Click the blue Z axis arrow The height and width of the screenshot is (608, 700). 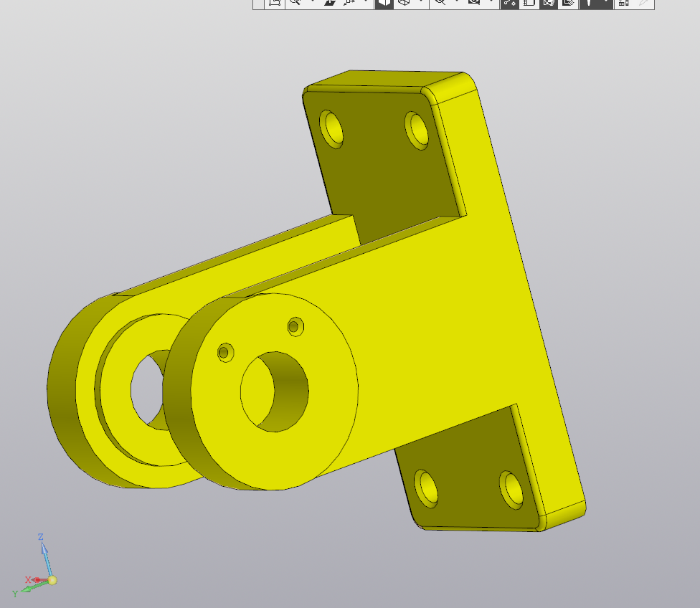tap(44, 552)
